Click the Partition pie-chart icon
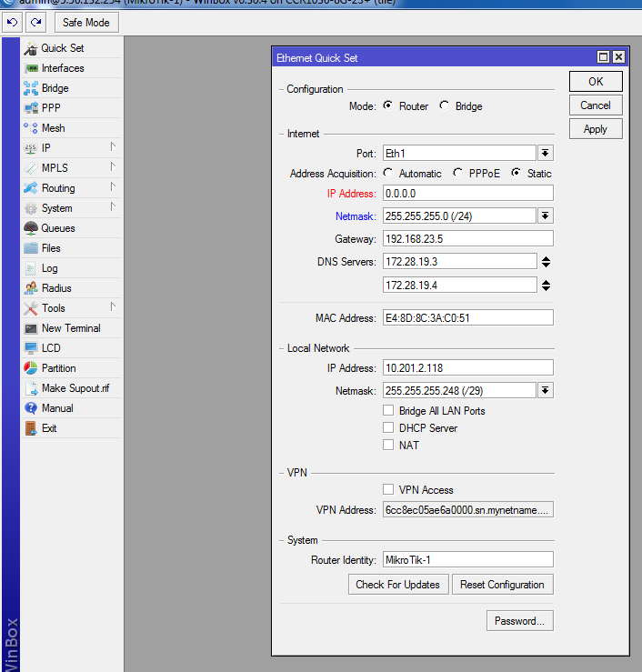Viewport: 642px width, 672px height. pos(31,368)
